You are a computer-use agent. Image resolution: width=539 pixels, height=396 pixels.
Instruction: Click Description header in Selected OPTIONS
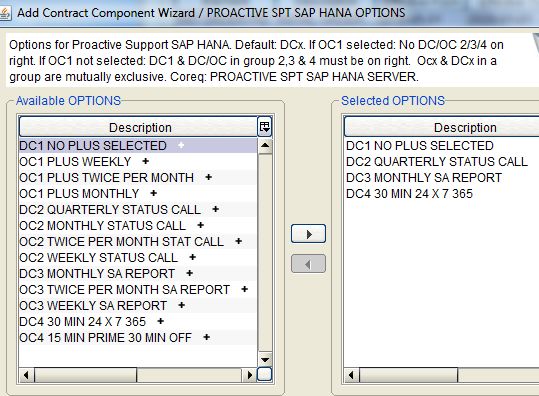click(442, 127)
